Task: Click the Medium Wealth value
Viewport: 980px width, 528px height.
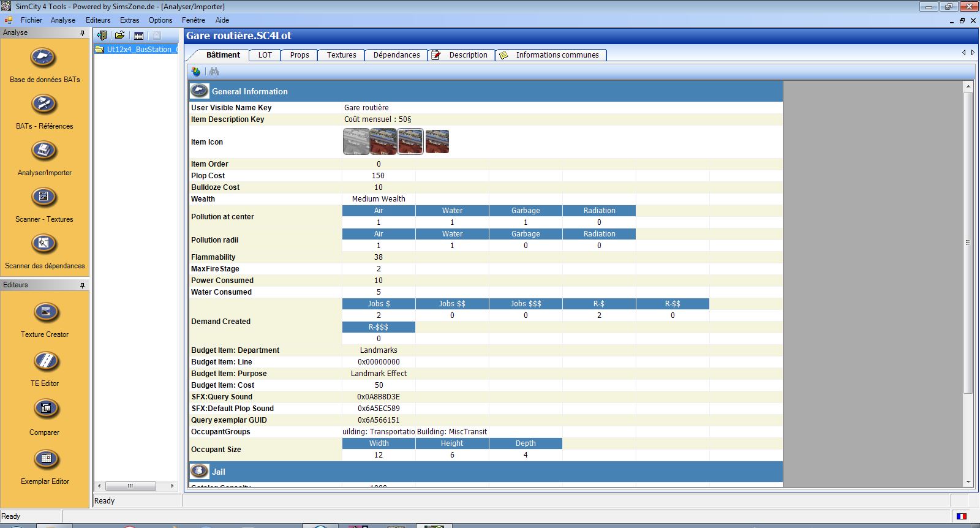Action: (379, 199)
